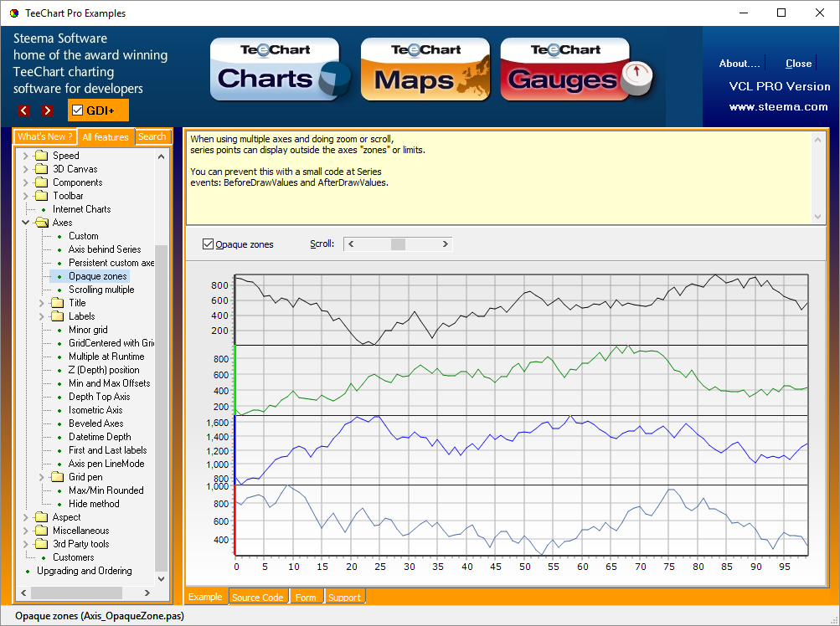
Task: Select the Components folder icon
Action: click(x=41, y=182)
